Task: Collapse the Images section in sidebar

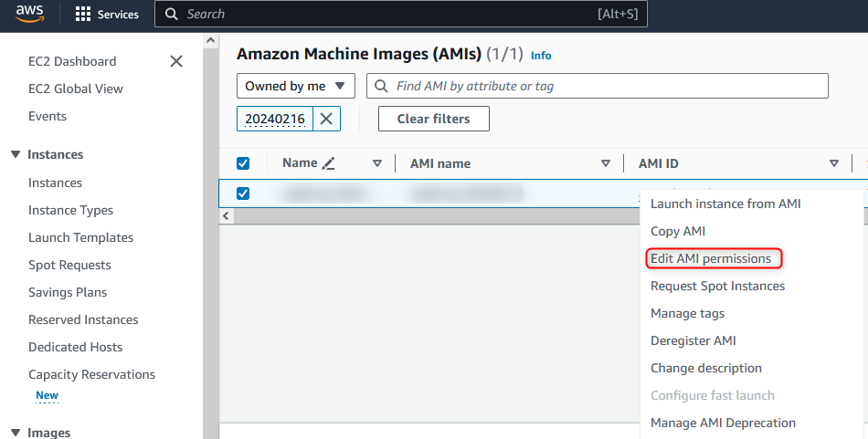Action: coord(16,433)
